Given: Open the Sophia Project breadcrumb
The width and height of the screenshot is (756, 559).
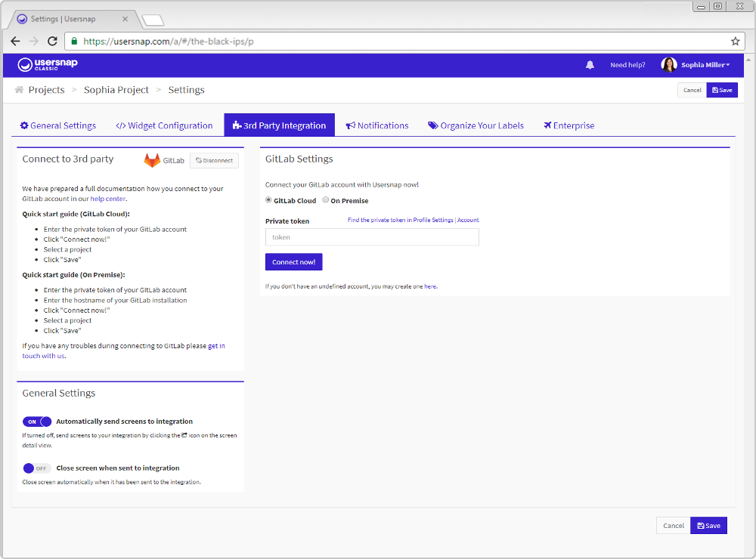Looking at the screenshot, I should coord(116,90).
